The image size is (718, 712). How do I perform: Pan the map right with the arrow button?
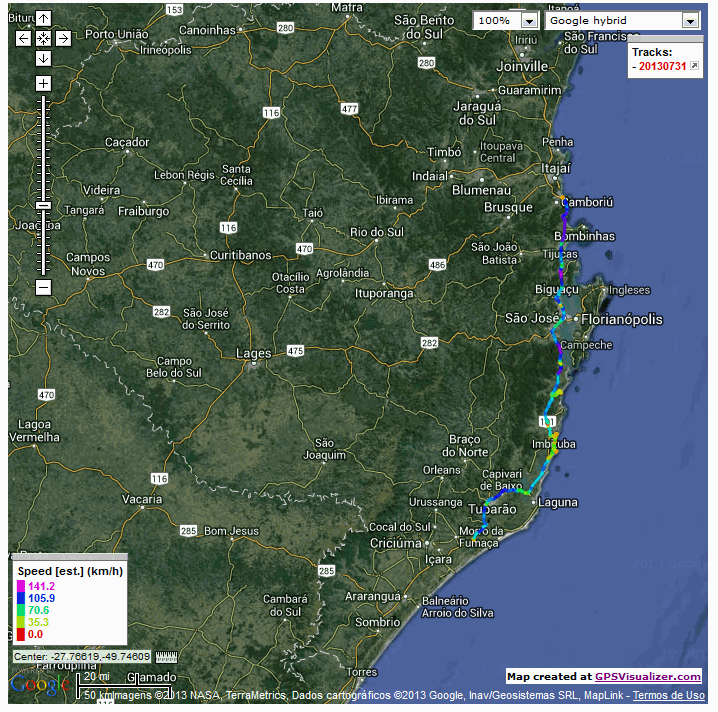pyautogui.click(x=63, y=38)
